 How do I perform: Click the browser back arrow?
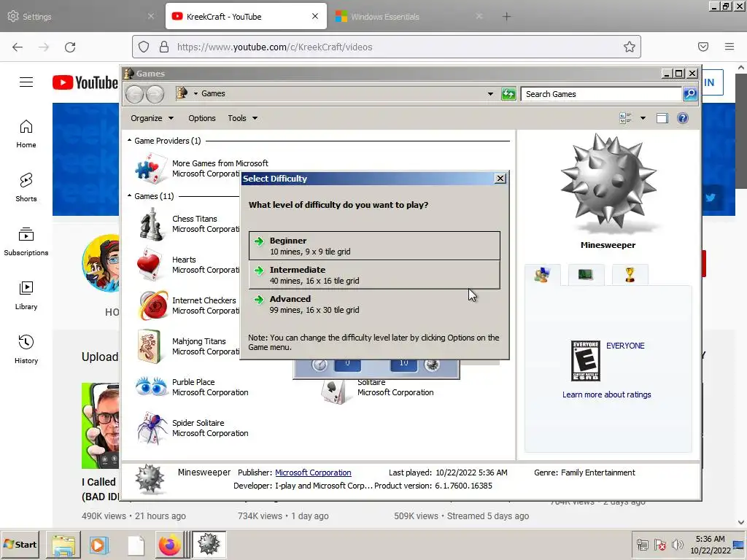18,47
